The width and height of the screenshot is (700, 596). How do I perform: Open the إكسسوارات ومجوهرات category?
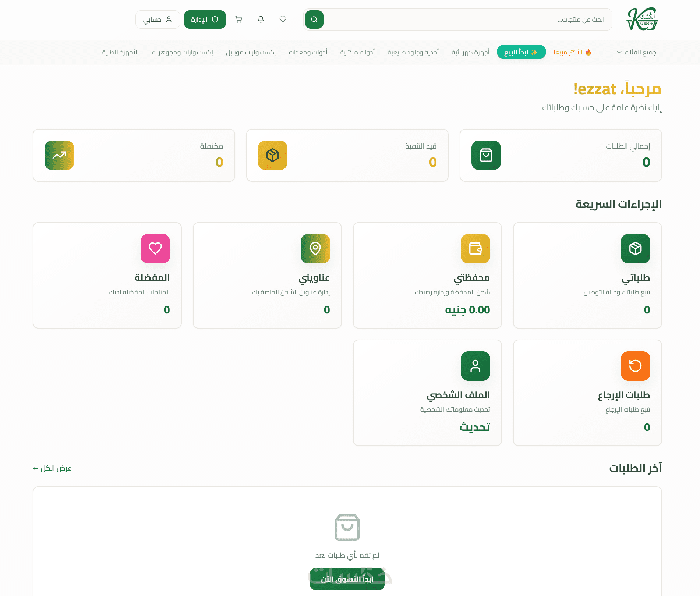183,52
